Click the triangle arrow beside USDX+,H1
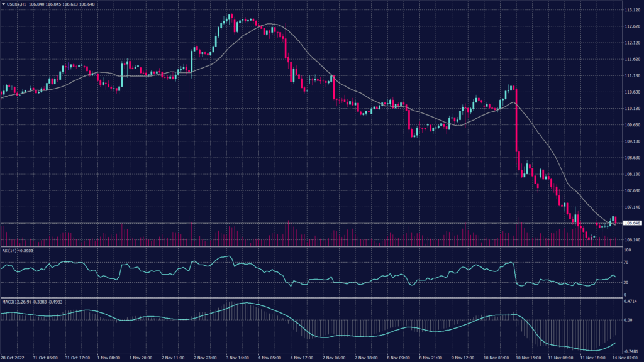 point(3,4)
